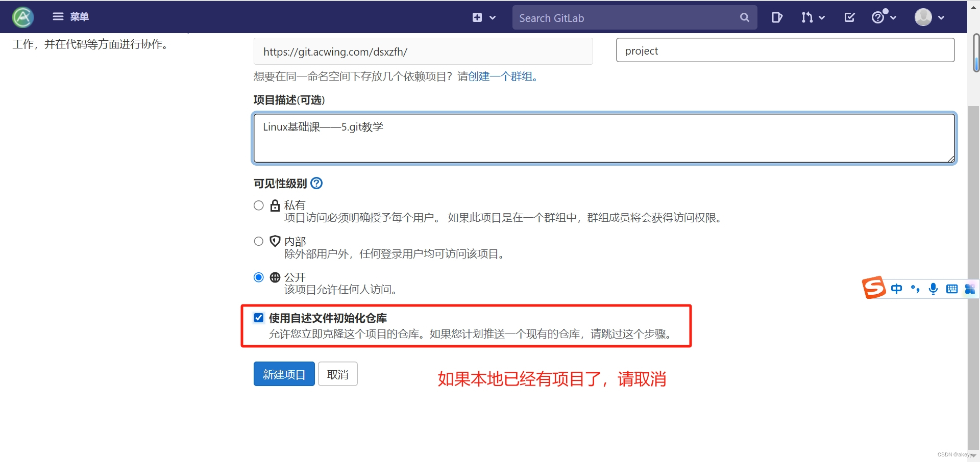Click inside the project description field
This screenshot has width=980, height=462.
pos(602,138)
